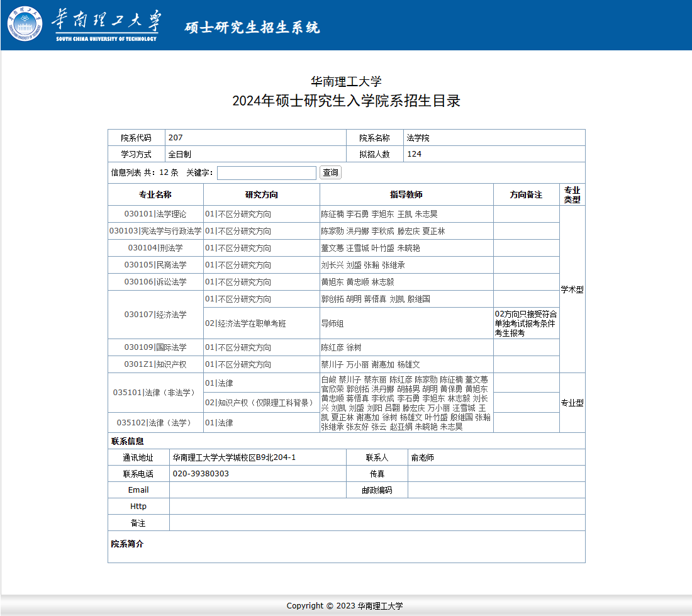Select the 030105|民商法学 major cell
The image size is (692, 616).
(x=155, y=265)
